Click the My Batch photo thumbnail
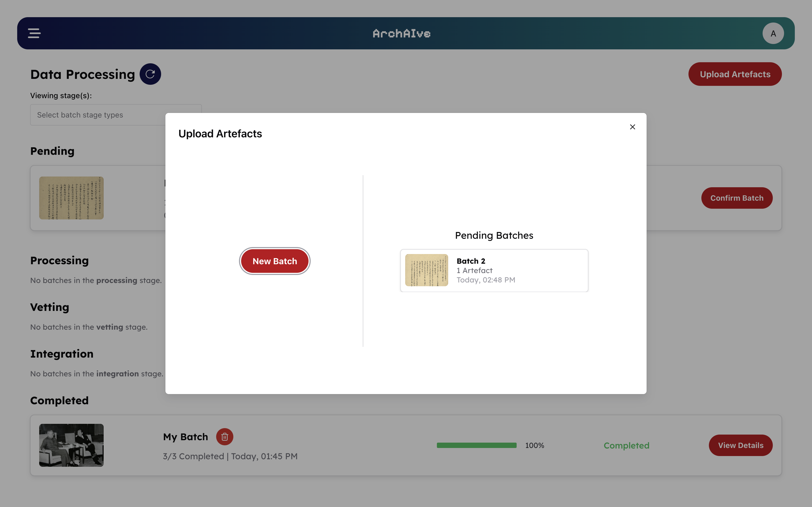Viewport: 812px width, 507px height. (x=71, y=445)
